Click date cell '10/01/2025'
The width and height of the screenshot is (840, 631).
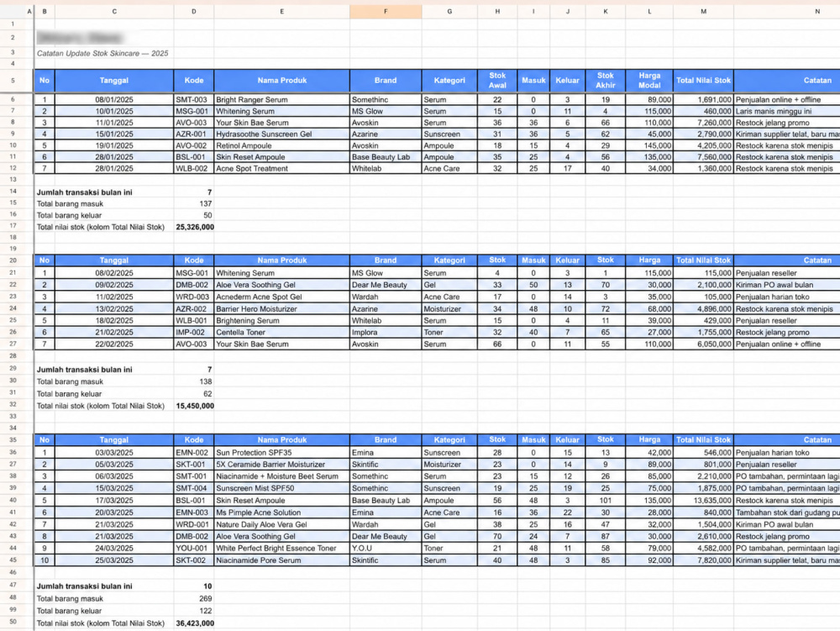pyautogui.click(x=114, y=112)
